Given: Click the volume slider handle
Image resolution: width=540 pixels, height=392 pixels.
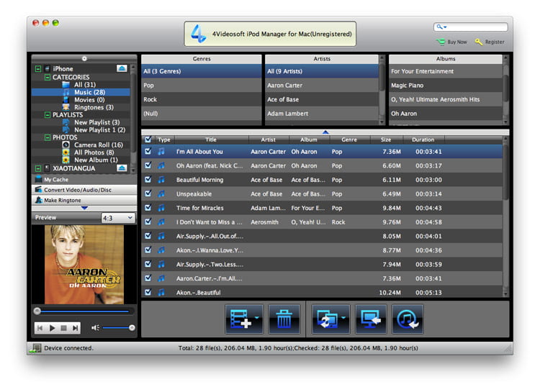Looking at the screenshot, I should point(132,328).
